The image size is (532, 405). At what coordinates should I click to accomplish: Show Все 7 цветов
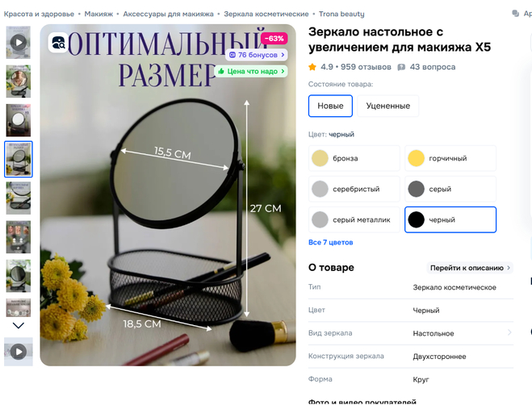coord(330,243)
